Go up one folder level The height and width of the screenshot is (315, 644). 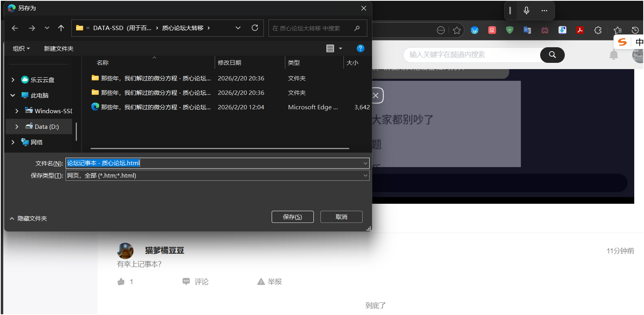click(x=61, y=28)
